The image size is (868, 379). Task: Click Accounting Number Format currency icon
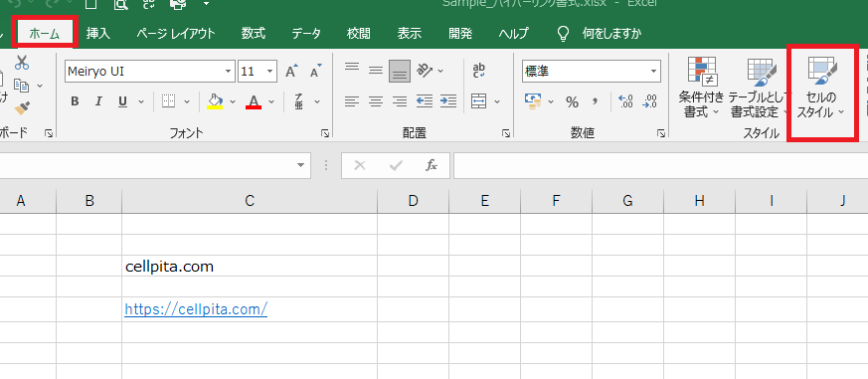[533, 101]
